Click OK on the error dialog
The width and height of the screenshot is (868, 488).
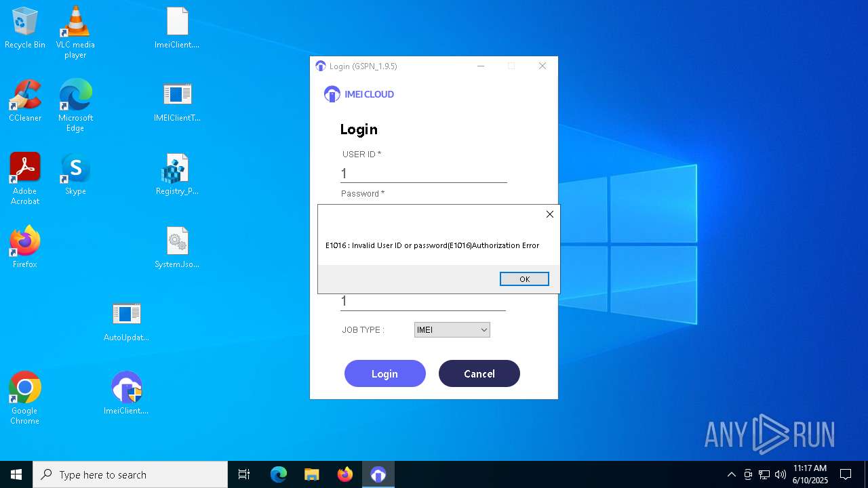[524, 279]
